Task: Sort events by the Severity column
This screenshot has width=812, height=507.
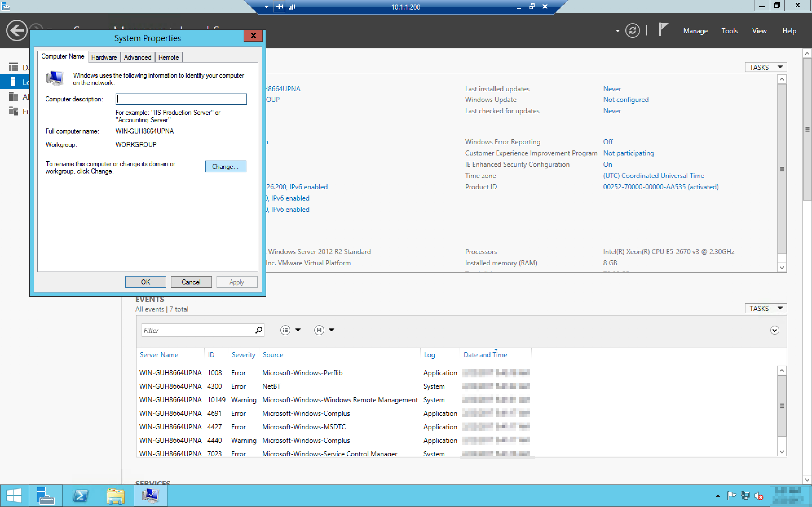Action: pyautogui.click(x=243, y=355)
